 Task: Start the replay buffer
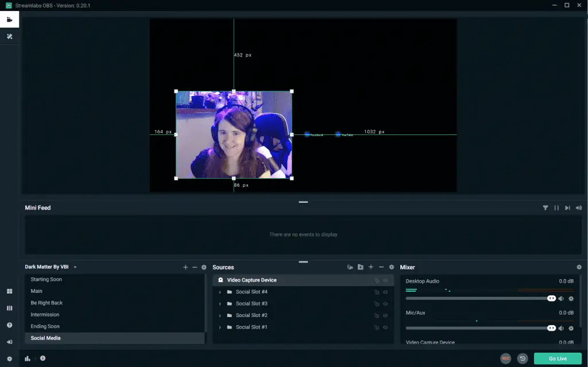point(523,358)
